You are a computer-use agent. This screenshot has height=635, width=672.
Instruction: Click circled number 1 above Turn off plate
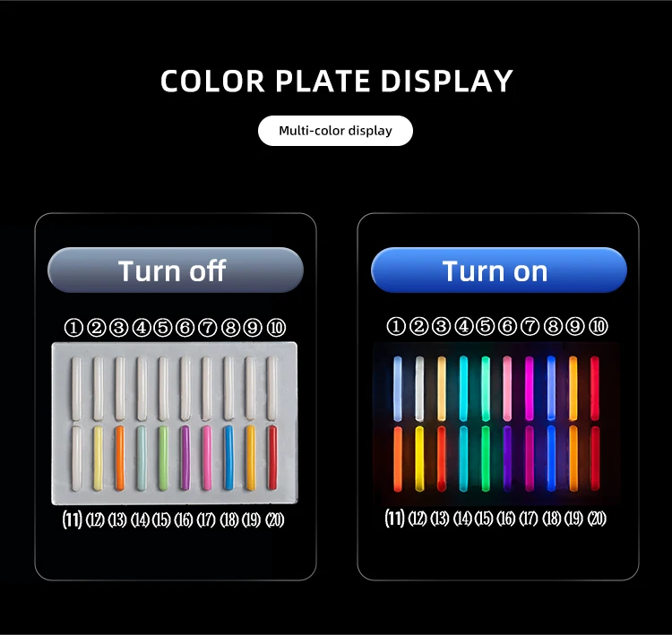click(73, 328)
